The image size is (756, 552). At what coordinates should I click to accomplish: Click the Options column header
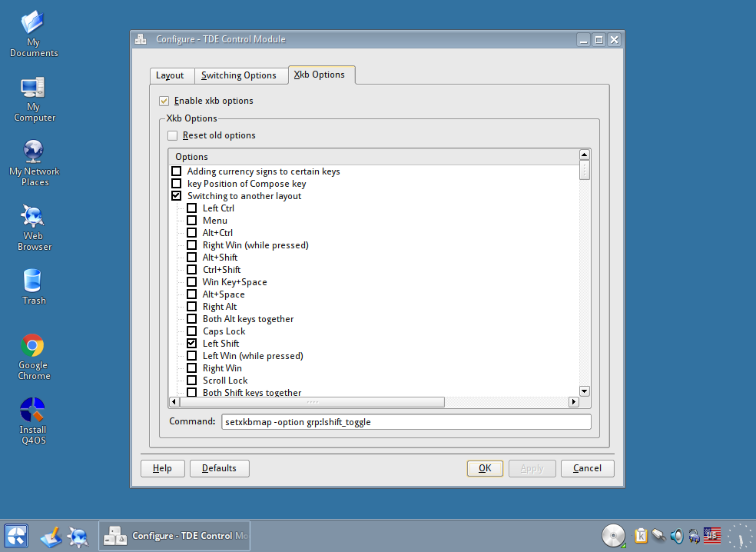click(373, 157)
